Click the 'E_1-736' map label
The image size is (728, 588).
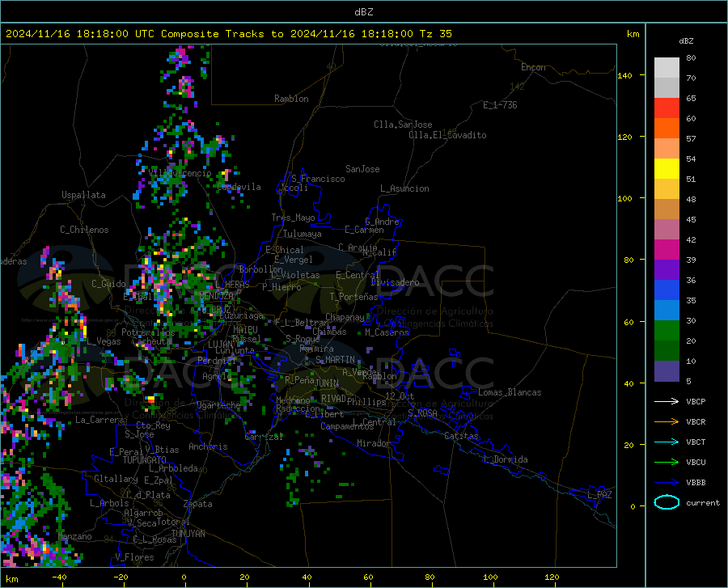click(500, 105)
